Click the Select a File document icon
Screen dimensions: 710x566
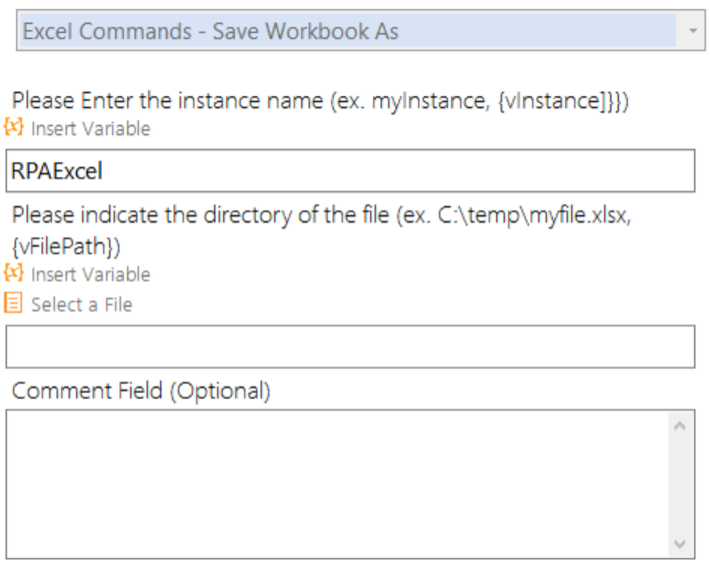pyautogui.click(x=13, y=303)
